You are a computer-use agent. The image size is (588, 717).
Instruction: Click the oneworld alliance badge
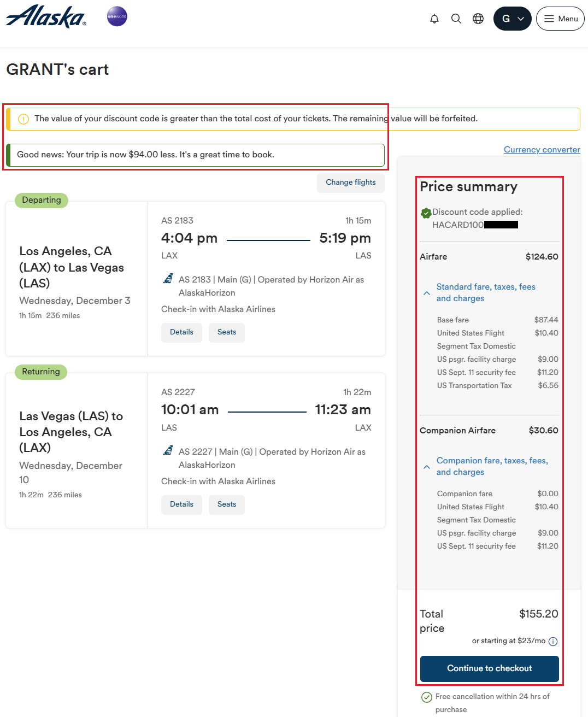(117, 16)
